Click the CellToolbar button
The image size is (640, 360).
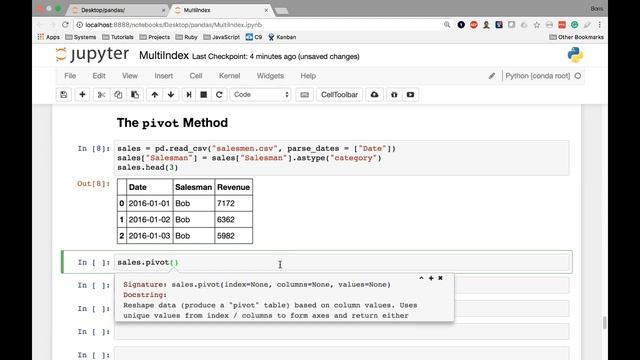[339, 95]
